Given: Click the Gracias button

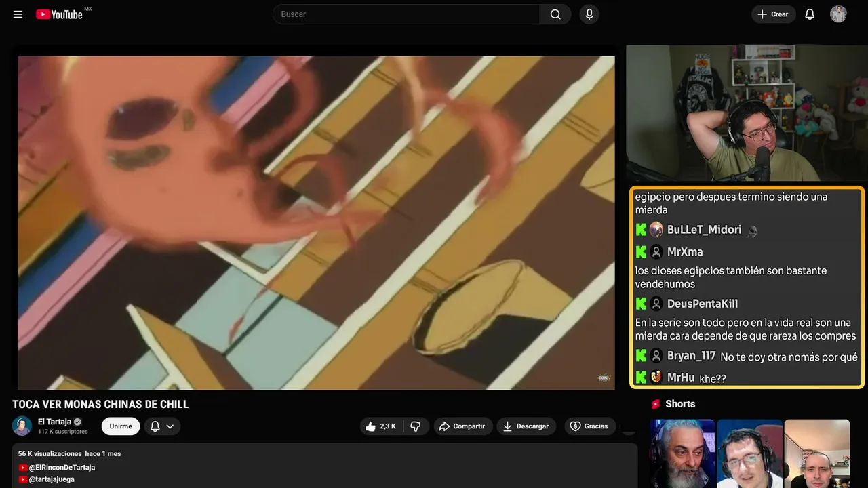Looking at the screenshot, I should pos(589,426).
